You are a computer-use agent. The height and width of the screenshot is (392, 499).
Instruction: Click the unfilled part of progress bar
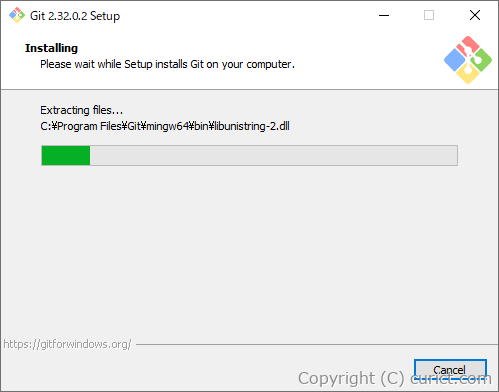click(273, 155)
